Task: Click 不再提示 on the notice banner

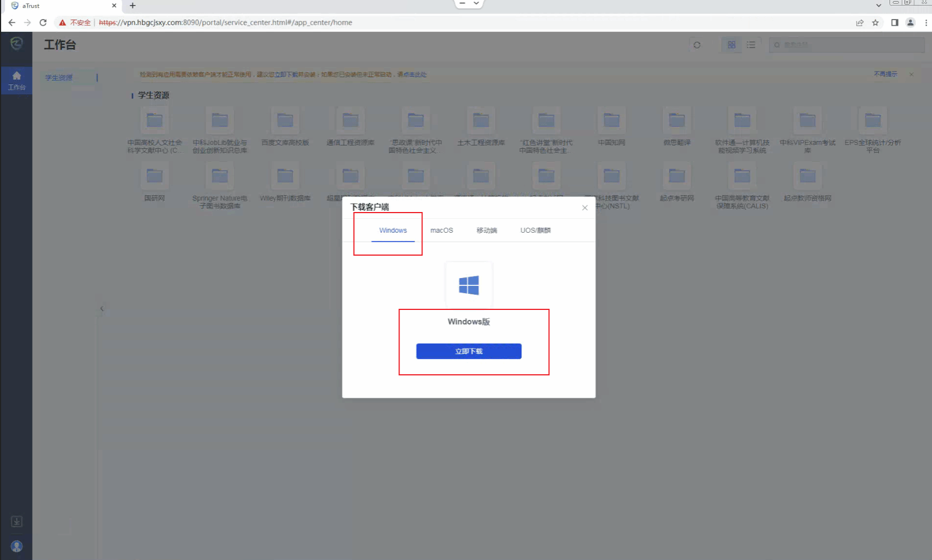Action: (885, 74)
